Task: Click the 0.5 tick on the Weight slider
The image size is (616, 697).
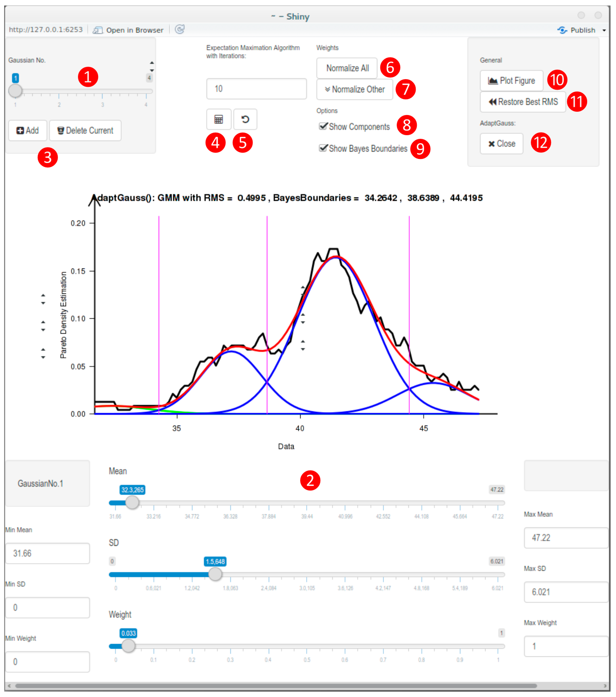Action: click(307, 660)
